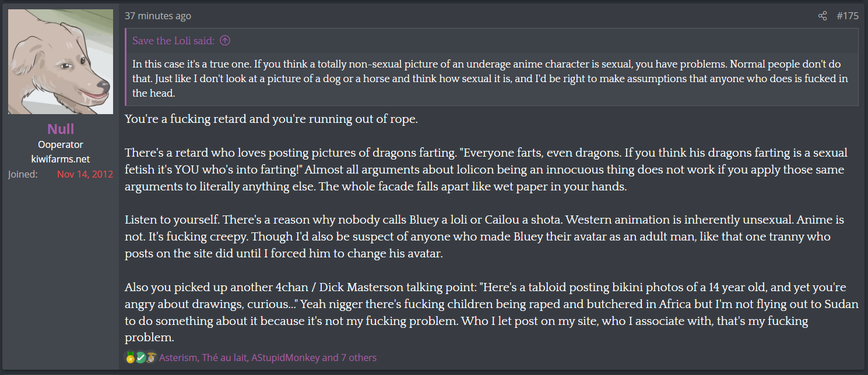Screen dimensions: 868x375
Task: Click the 'Save the Loli said:' quote attribution
Action: tap(173, 41)
